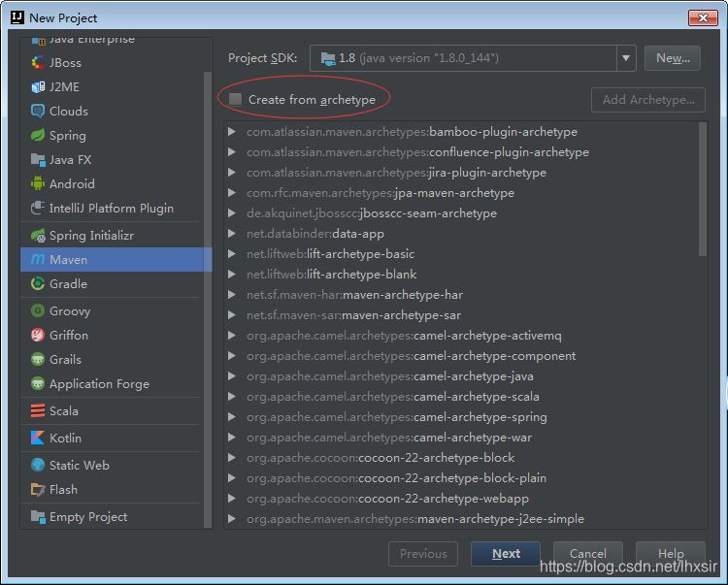The image size is (728, 585).
Task: Select lift-archetype-blank archetype row
Action: point(461,275)
